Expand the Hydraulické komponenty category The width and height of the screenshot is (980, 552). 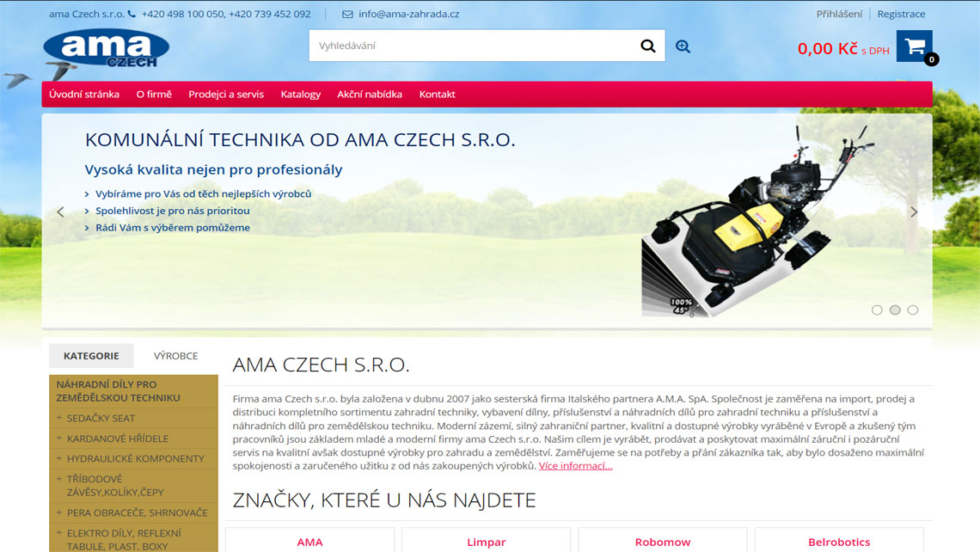point(58,458)
